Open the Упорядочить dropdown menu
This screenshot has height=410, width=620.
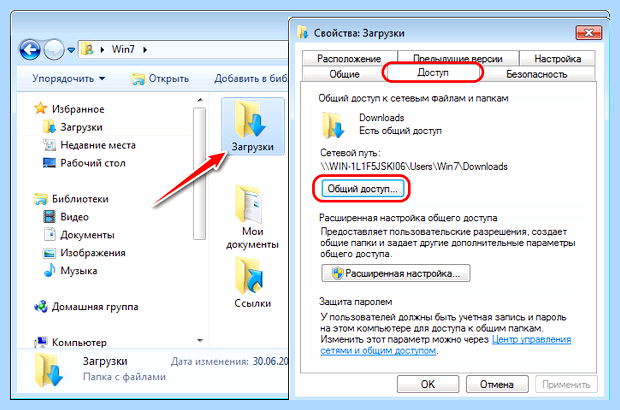[68, 78]
